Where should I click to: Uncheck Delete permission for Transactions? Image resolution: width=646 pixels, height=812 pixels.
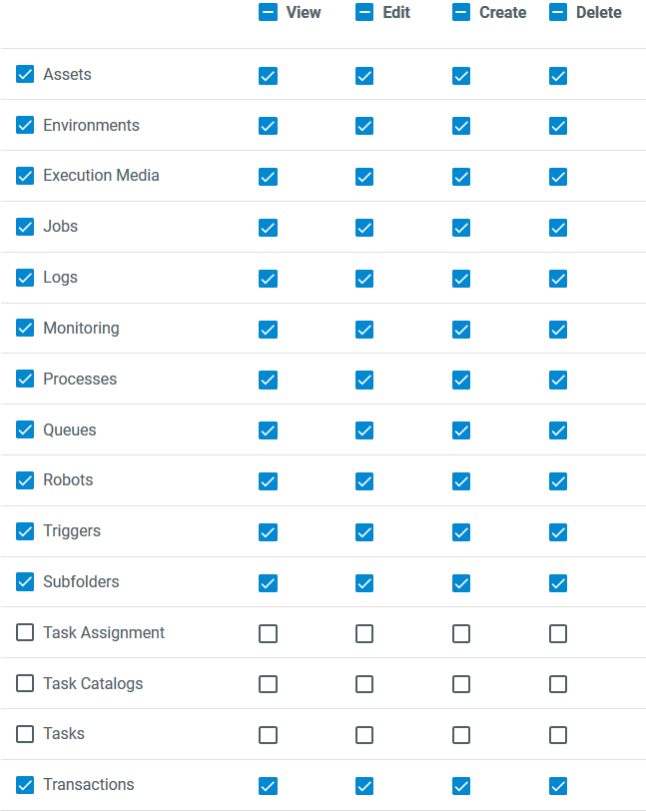tap(558, 786)
